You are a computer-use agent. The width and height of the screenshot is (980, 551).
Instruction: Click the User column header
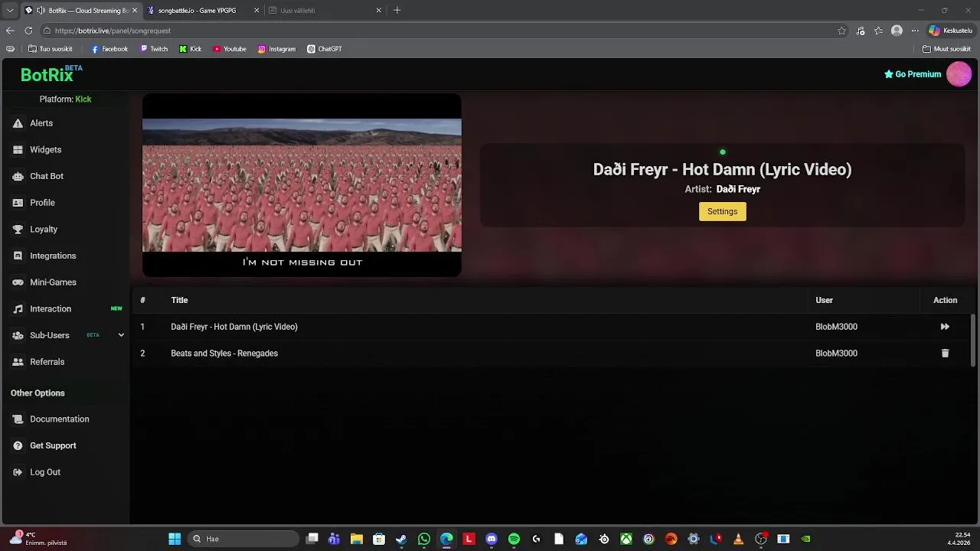824,300
